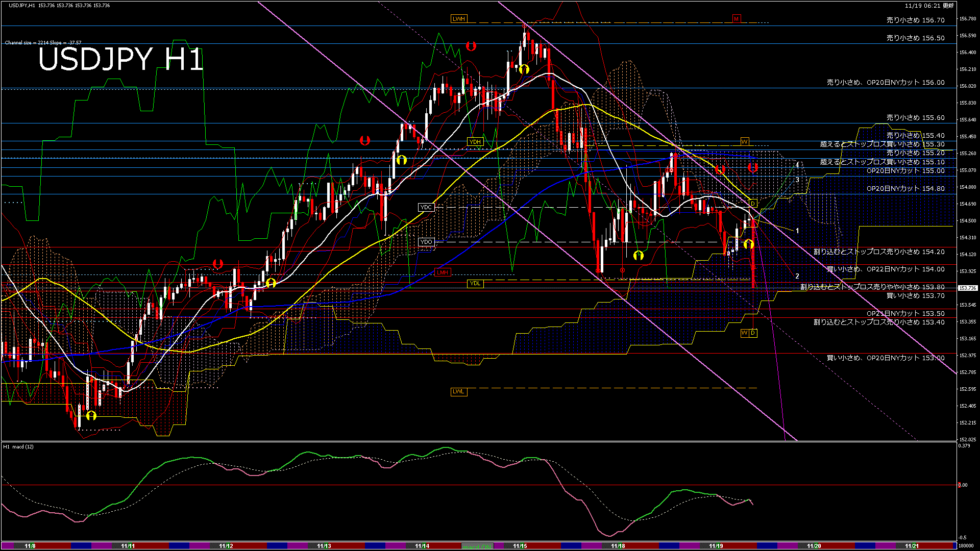Click 買い小さめ、OP22日NYカット 154.00 note
Viewport: 980px width, 551px height.
[x=886, y=269]
